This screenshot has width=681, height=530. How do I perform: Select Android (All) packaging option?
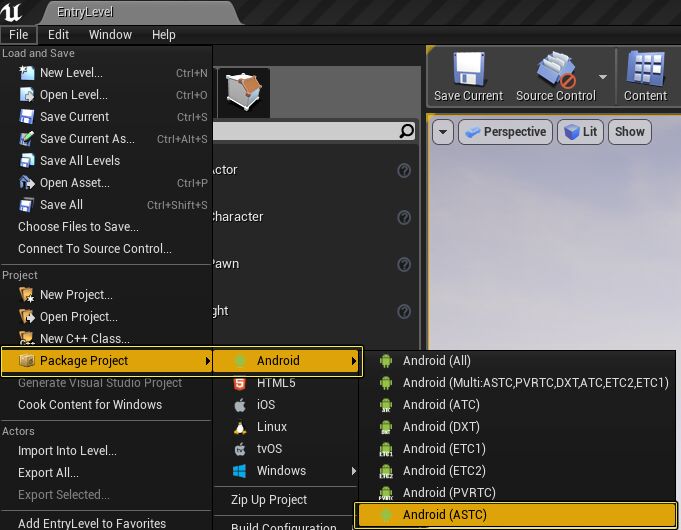pos(517,361)
